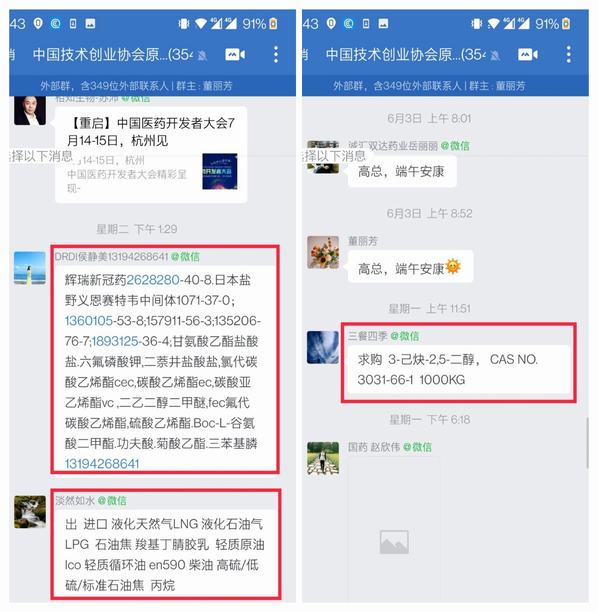Viewport: 598px width, 612px height.
Task: Tap the video call icon in left chat header
Action: pos(235,55)
